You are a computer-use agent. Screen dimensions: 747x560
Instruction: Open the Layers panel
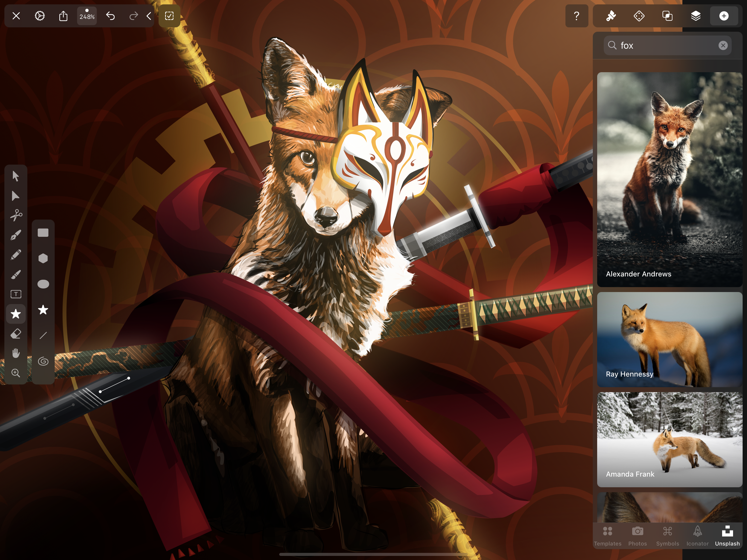(x=696, y=16)
